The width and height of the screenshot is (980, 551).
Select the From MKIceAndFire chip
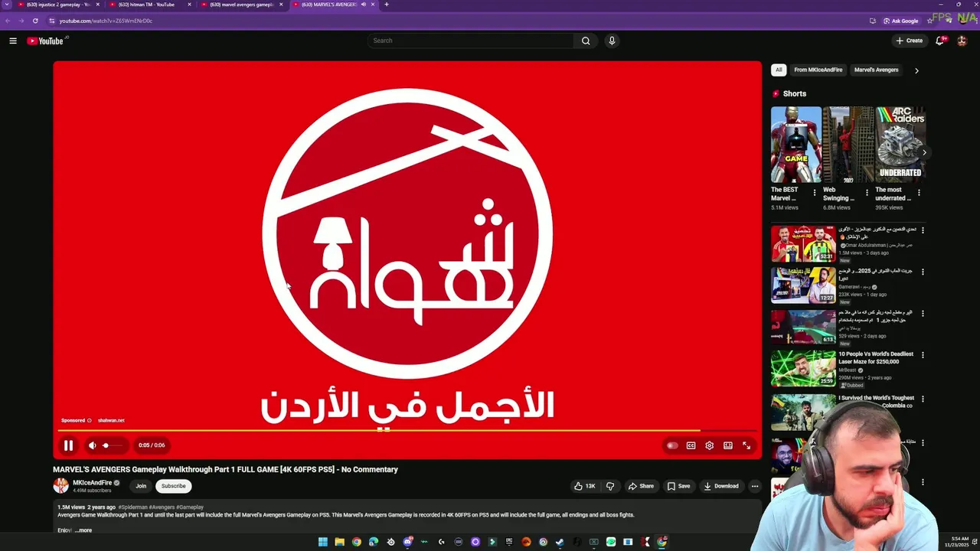[x=818, y=70]
